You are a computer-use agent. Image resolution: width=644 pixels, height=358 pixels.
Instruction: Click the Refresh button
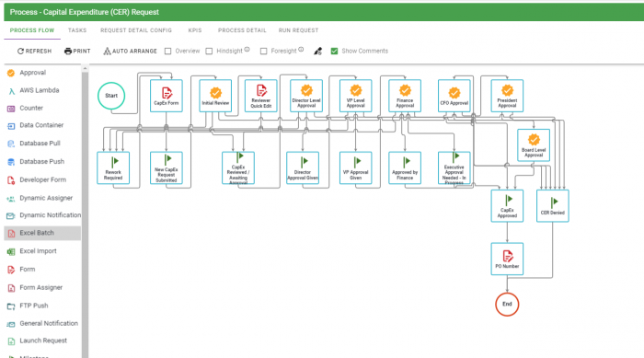[x=35, y=51]
